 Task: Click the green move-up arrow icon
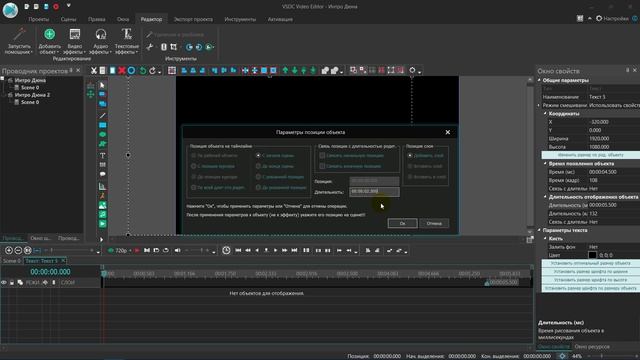(x=285, y=71)
